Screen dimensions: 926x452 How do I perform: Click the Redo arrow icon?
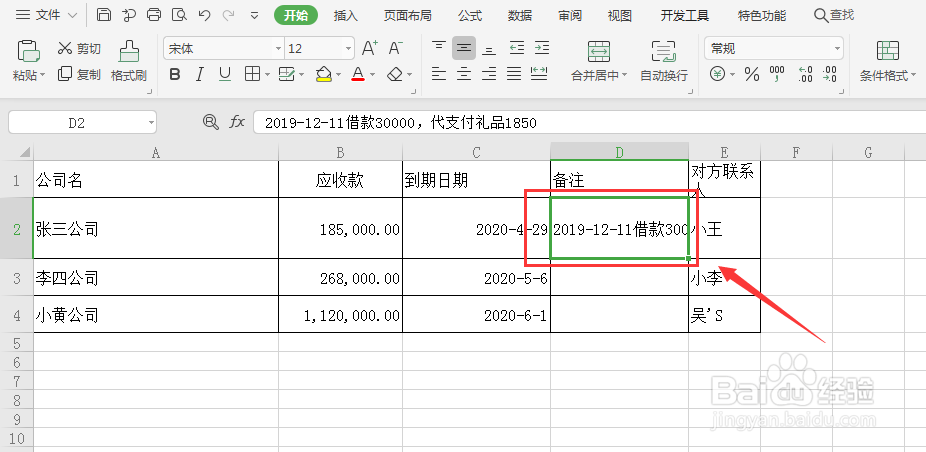229,15
